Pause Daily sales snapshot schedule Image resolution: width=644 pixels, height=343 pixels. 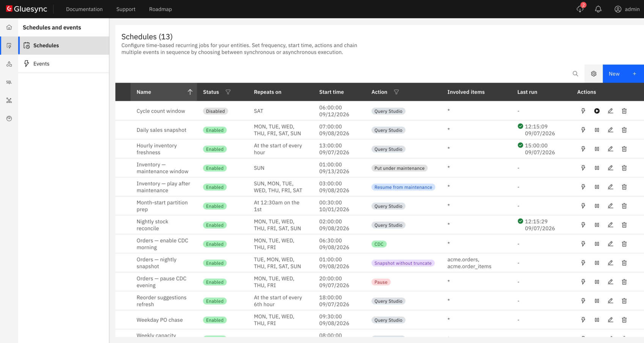click(597, 130)
